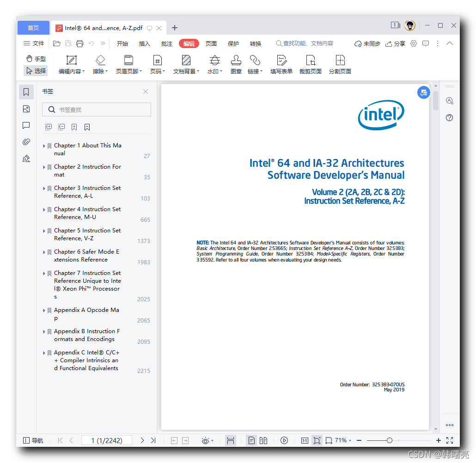Screen dimensions: 476x463
Task: Click the open file folder icon
Action: (57, 43)
